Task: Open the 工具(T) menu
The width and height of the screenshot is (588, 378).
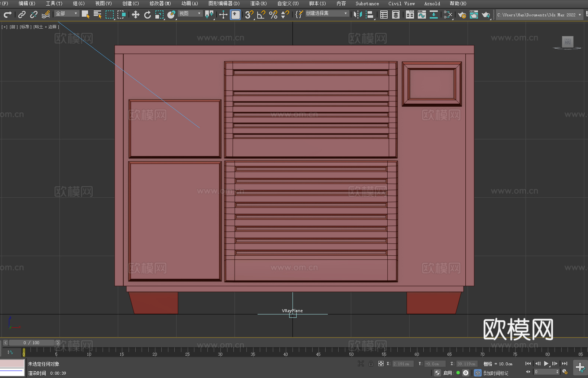Action: 54,3
